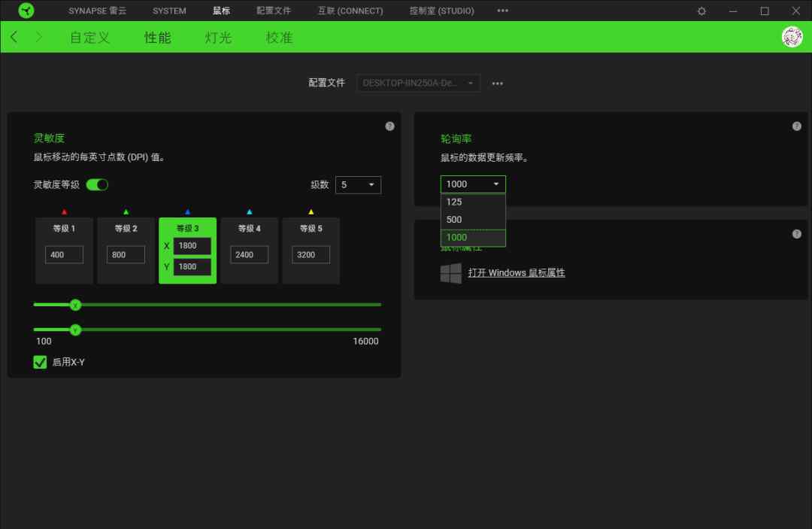Switch to the performance sub-tab
Screen dimensions: 812x529
157,38
